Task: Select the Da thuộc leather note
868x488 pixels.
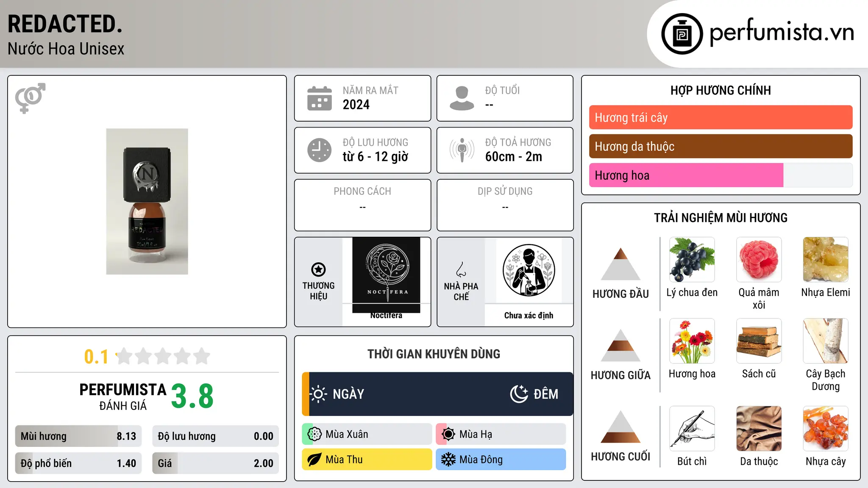Action: click(759, 429)
